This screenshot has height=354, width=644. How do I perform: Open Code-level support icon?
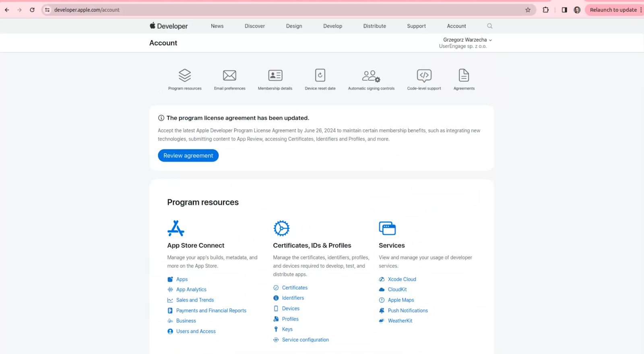424,75
